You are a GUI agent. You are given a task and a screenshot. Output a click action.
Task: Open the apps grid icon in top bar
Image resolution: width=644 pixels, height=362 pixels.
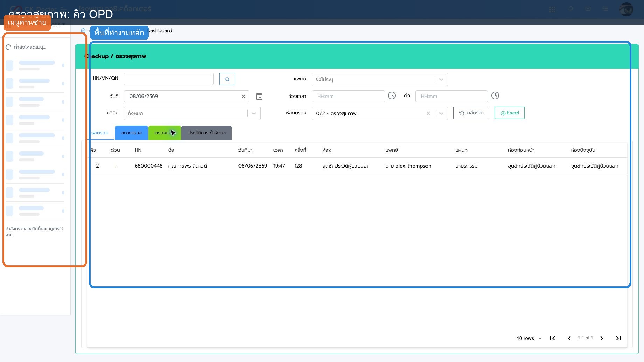point(552,9)
